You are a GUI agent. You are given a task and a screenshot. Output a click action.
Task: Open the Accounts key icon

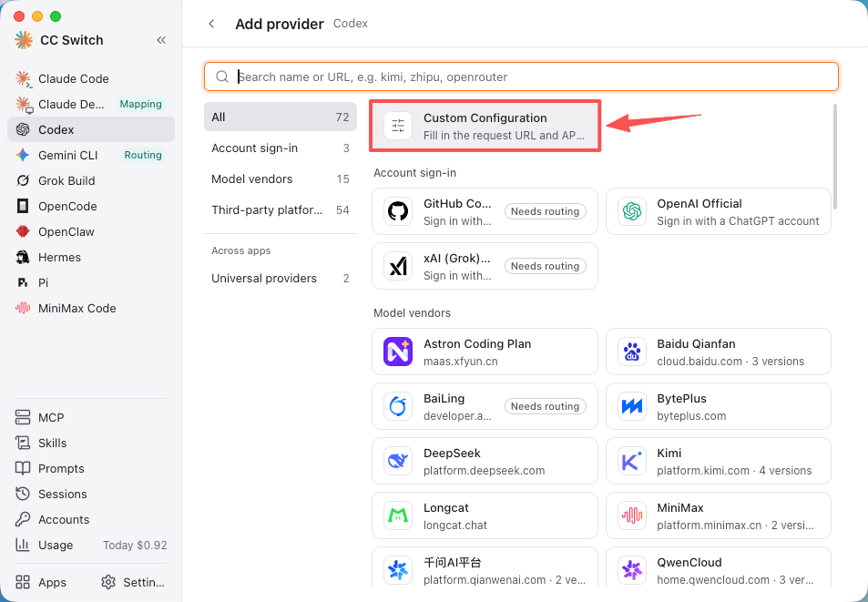click(23, 519)
